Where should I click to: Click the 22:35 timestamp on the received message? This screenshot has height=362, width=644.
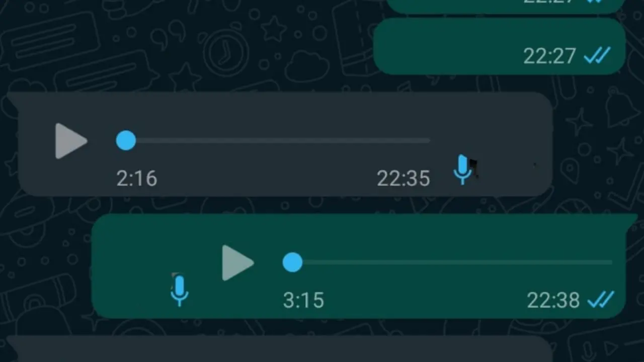coord(404,178)
